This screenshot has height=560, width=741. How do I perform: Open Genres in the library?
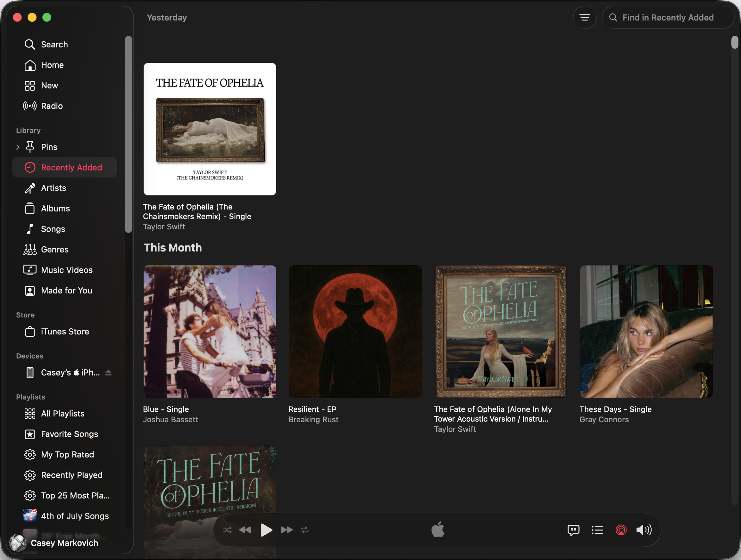(x=54, y=250)
